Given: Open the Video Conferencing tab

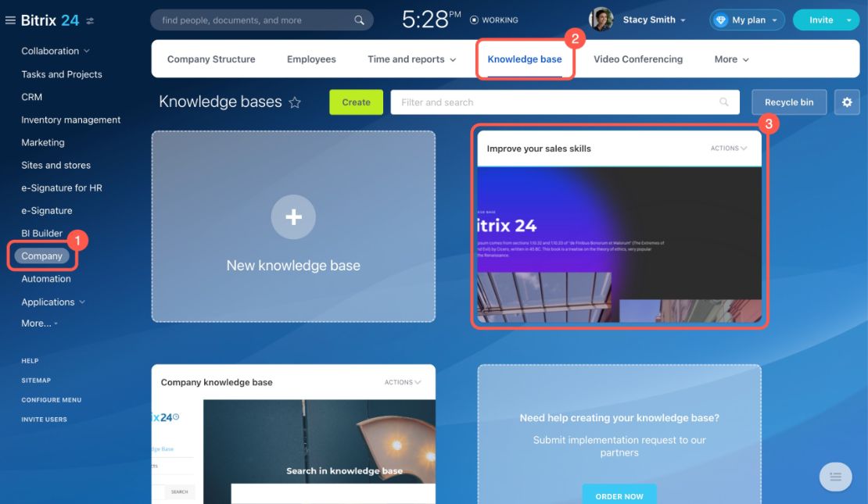Looking at the screenshot, I should coord(638,59).
